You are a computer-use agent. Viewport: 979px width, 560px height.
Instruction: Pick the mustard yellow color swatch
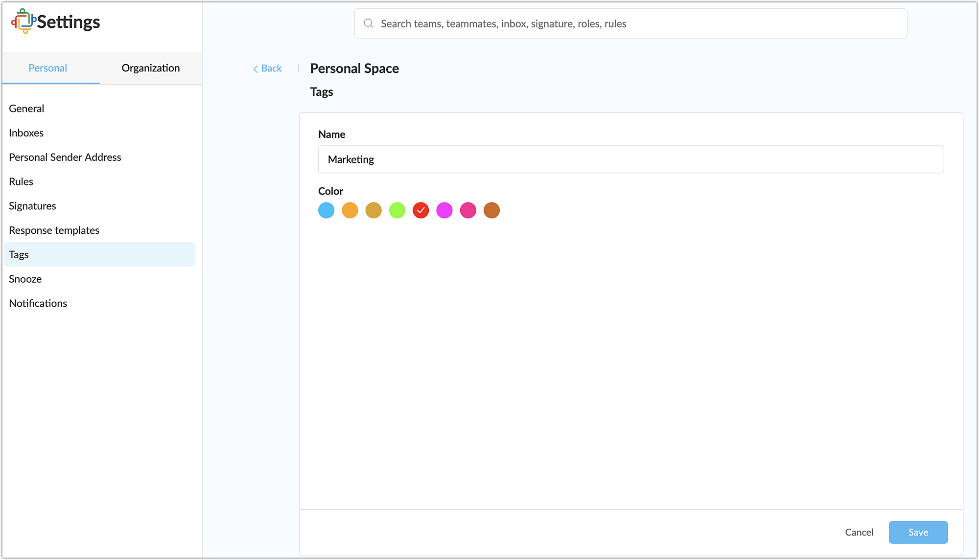[x=373, y=210]
